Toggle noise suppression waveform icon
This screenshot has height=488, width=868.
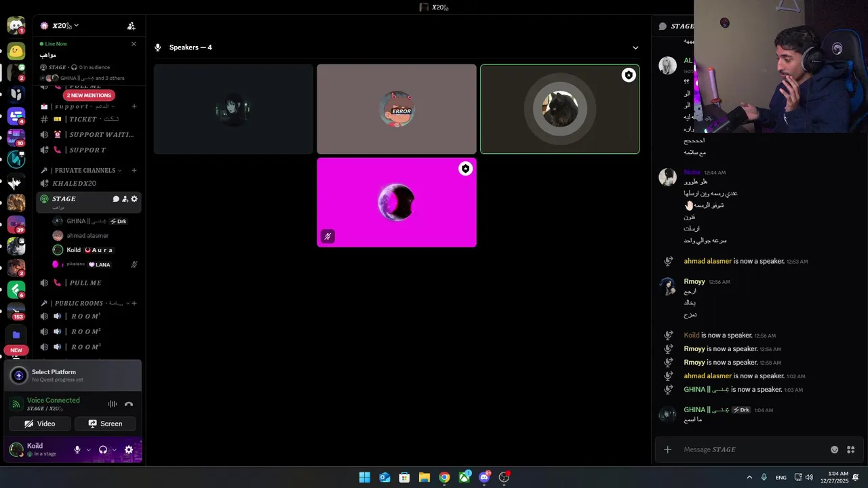113,404
